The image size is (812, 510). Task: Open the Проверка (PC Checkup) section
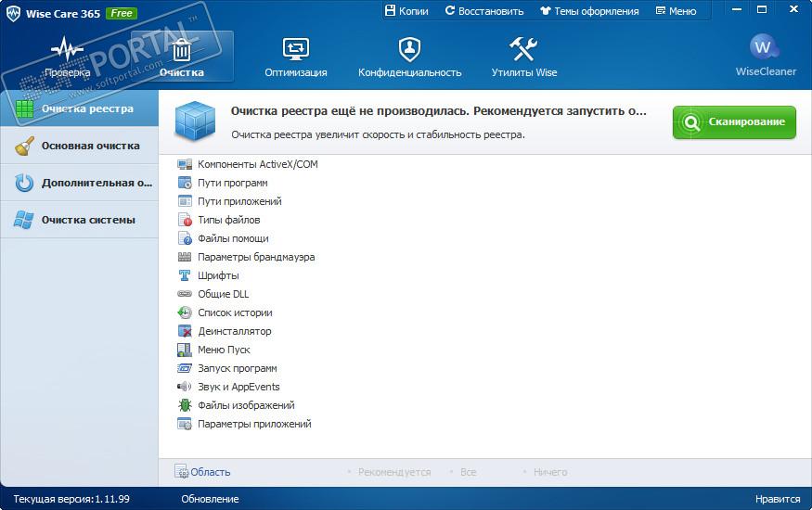coord(68,57)
